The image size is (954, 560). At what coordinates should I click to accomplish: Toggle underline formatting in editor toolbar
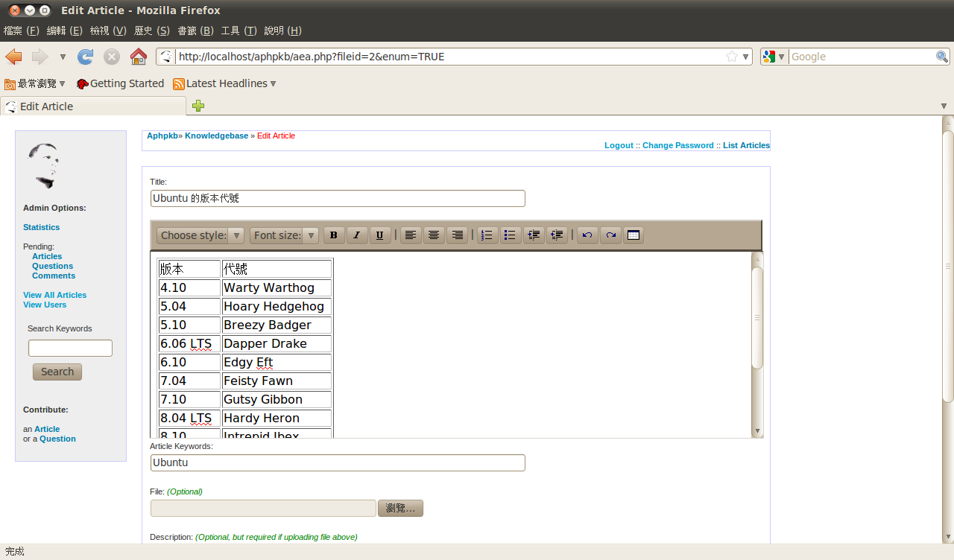coord(379,235)
